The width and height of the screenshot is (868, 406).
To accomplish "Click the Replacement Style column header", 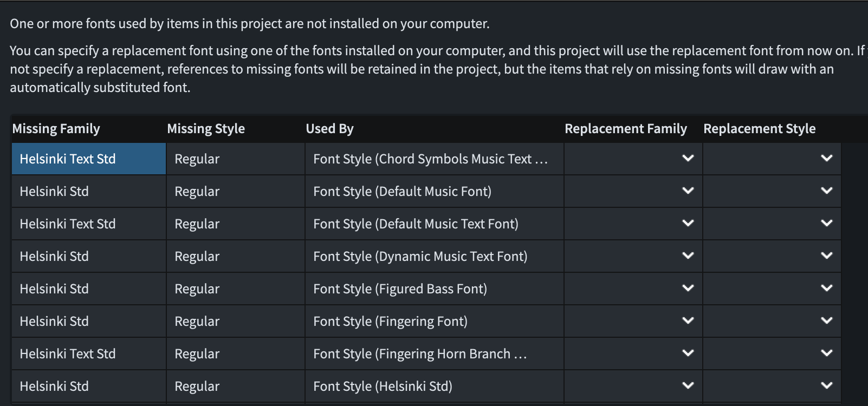I will pos(759,129).
